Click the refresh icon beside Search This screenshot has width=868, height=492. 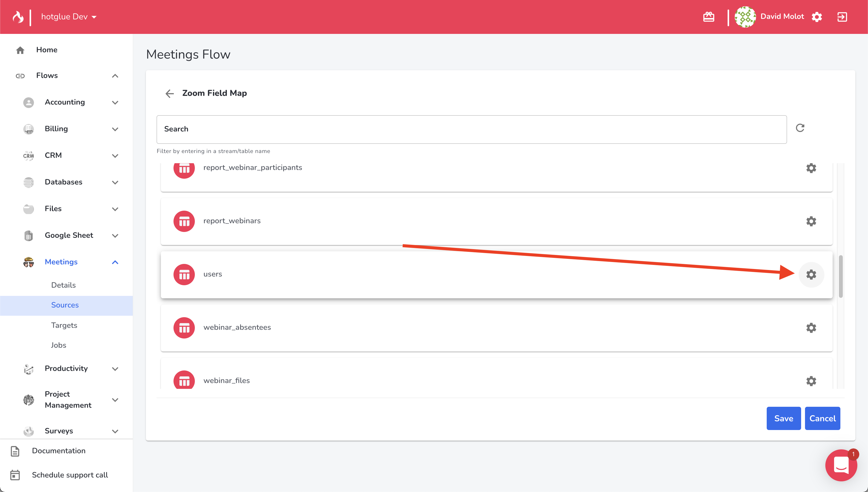(x=800, y=128)
